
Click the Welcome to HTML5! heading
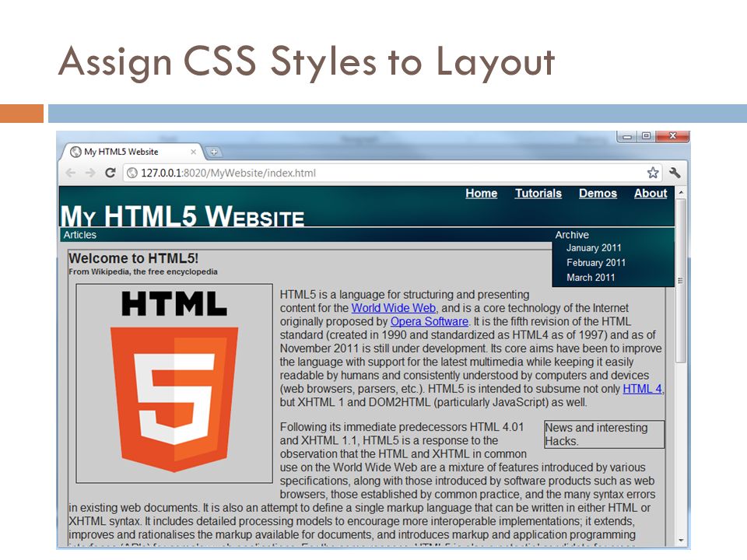133,258
